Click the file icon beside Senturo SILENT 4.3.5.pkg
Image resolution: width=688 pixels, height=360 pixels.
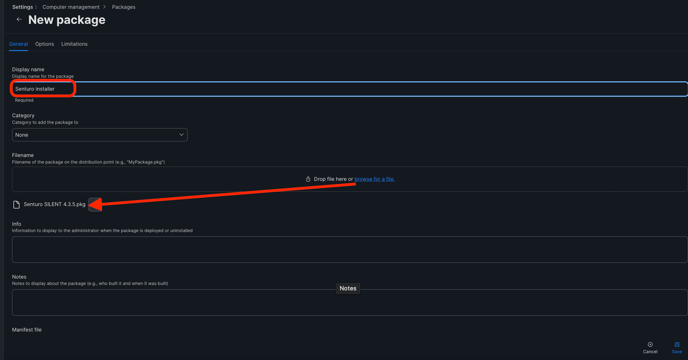(16, 205)
